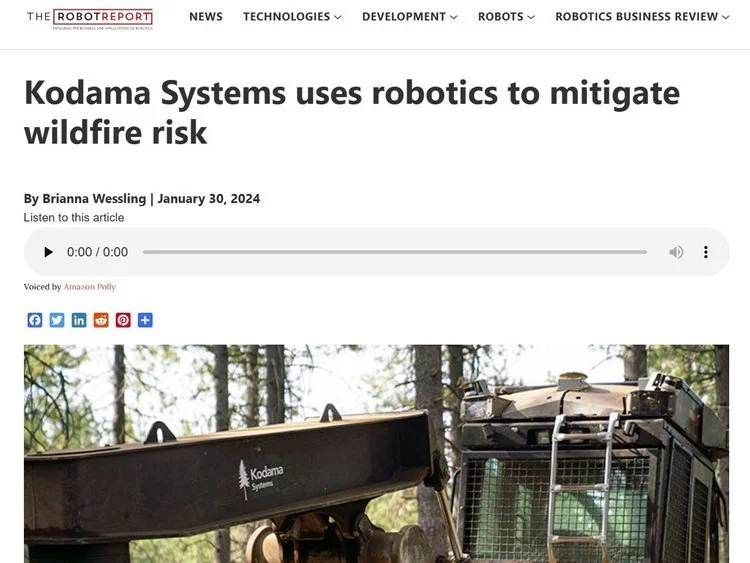Click the article headline about Kodama Systems
750x563 pixels.
point(352,112)
